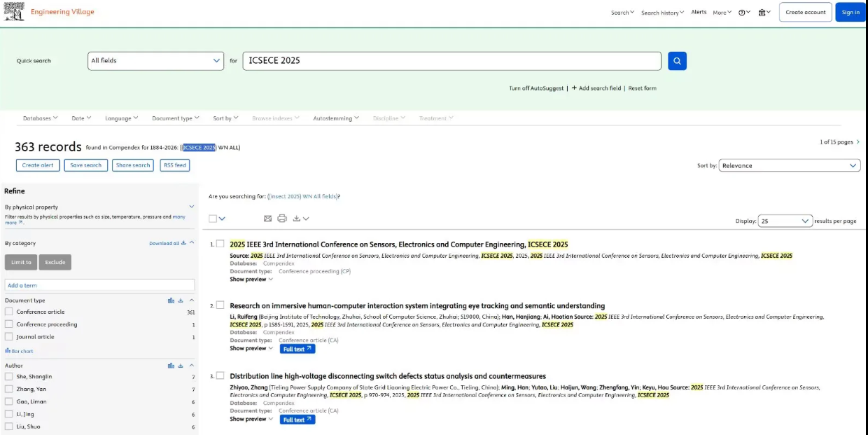Open Document type facet bar chart icon
The image size is (868, 435).
point(171,301)
